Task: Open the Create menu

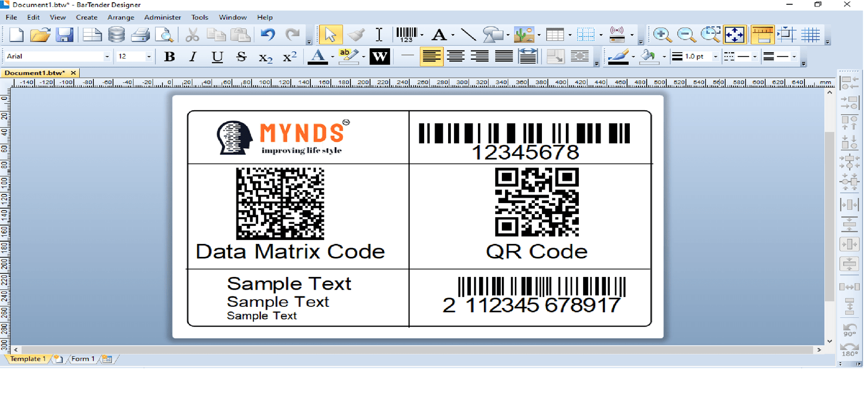Action: pyautogui.click(x=86, y=17)
